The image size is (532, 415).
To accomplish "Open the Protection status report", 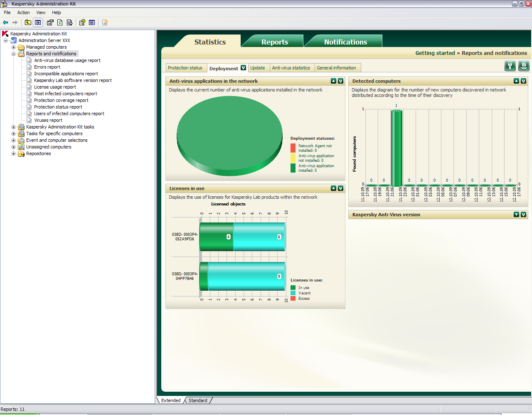I will 58,107.
